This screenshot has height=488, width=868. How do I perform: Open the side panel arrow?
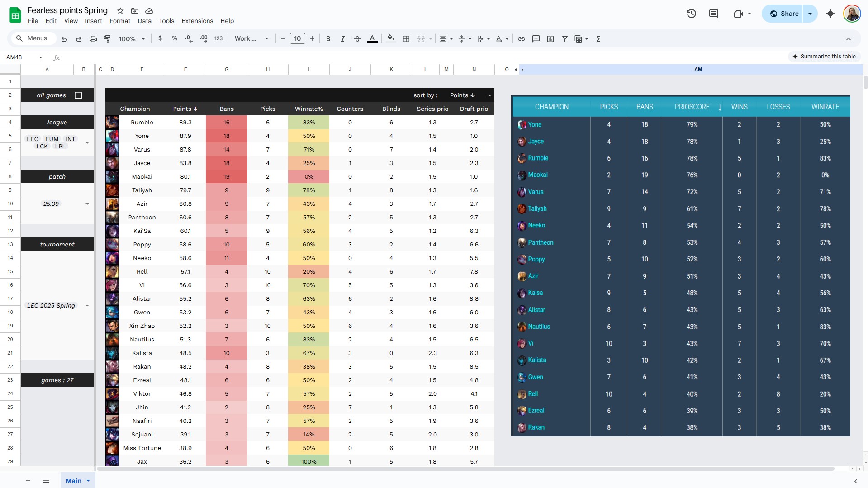855,481
